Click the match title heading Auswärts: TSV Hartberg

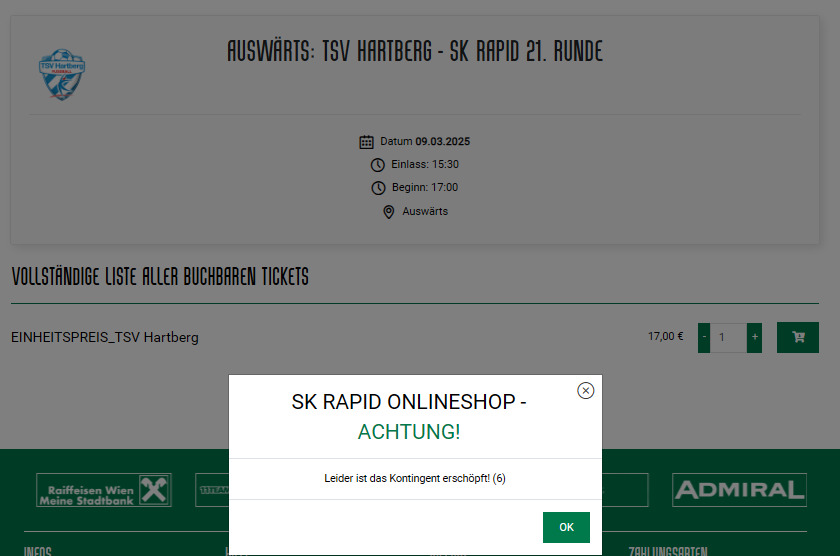tap(415, 51)
